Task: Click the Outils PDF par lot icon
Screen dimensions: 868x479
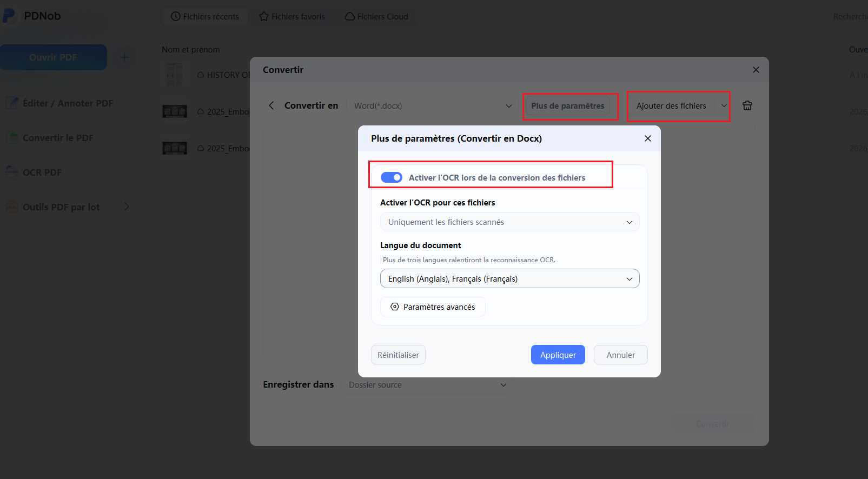Action: (12, 207)
